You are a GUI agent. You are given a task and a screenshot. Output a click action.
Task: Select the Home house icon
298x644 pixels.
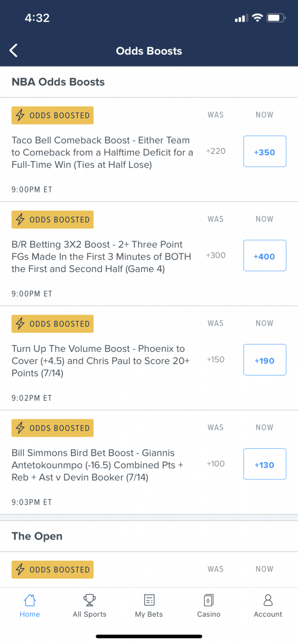[x=29, y=600]
